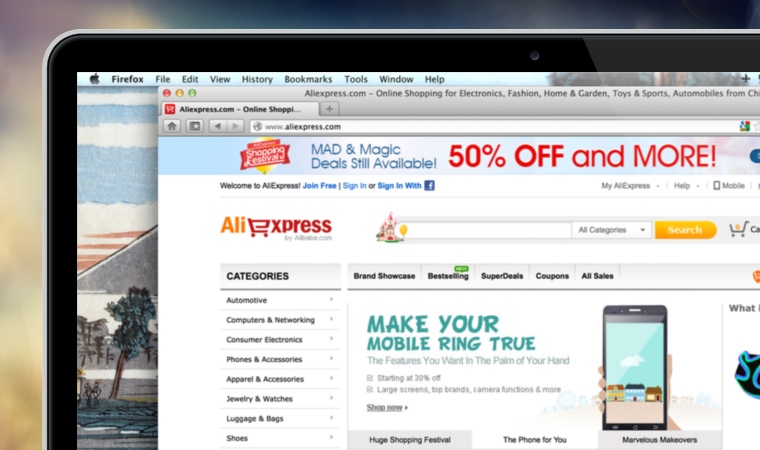This screenshot has height=450, width=760.
Task: Expand the My AliExpress dropdown
Action: [631, 186]
